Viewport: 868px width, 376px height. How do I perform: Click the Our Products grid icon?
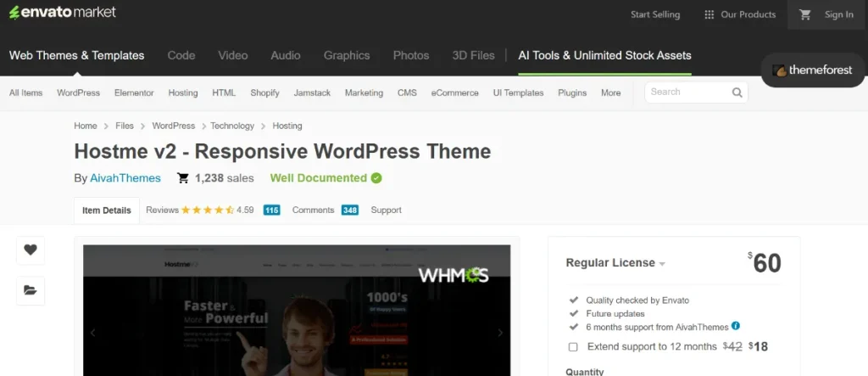(x=709, y=15)
